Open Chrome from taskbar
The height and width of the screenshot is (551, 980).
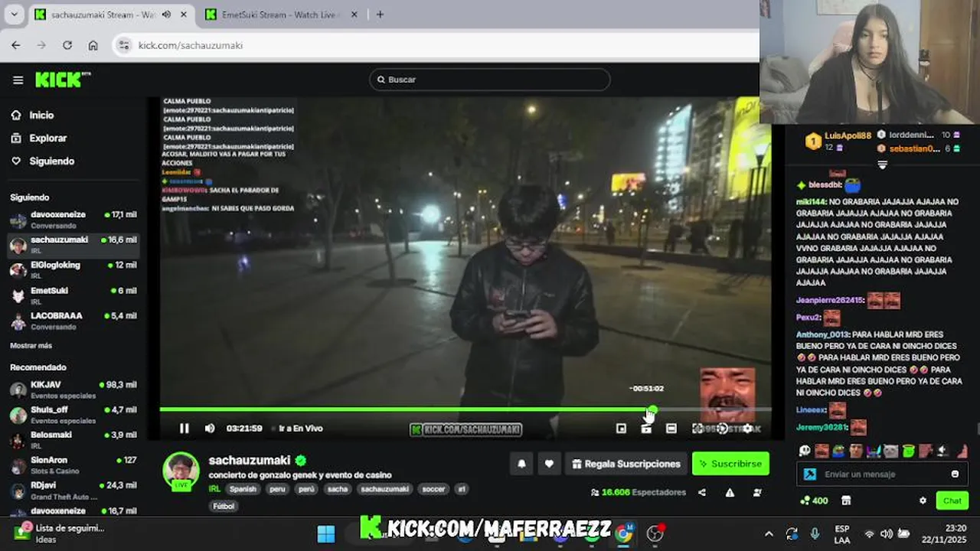(x=624, y=533)
